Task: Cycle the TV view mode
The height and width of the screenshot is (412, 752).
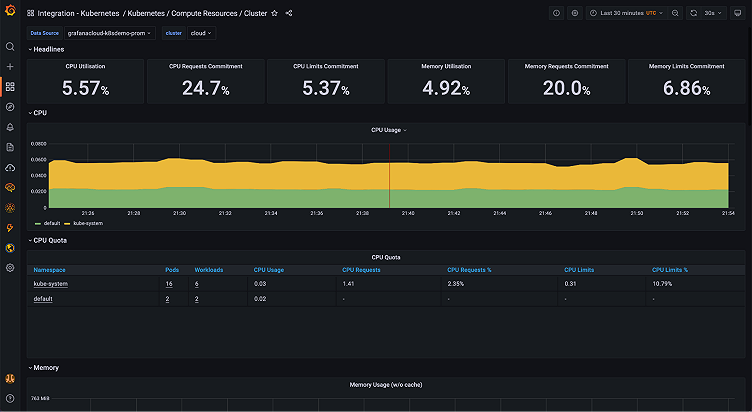Action: 738,13
